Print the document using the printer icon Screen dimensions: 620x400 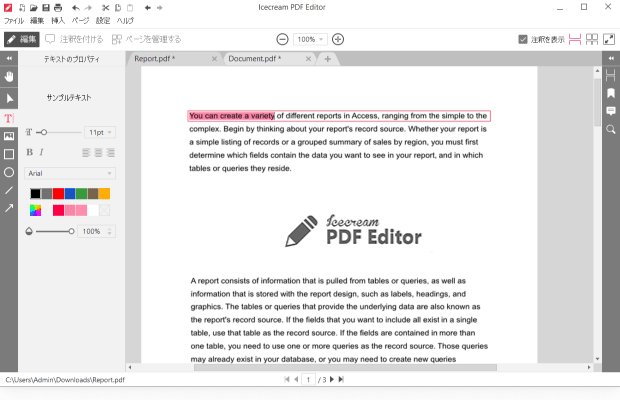tap(58, 8)
